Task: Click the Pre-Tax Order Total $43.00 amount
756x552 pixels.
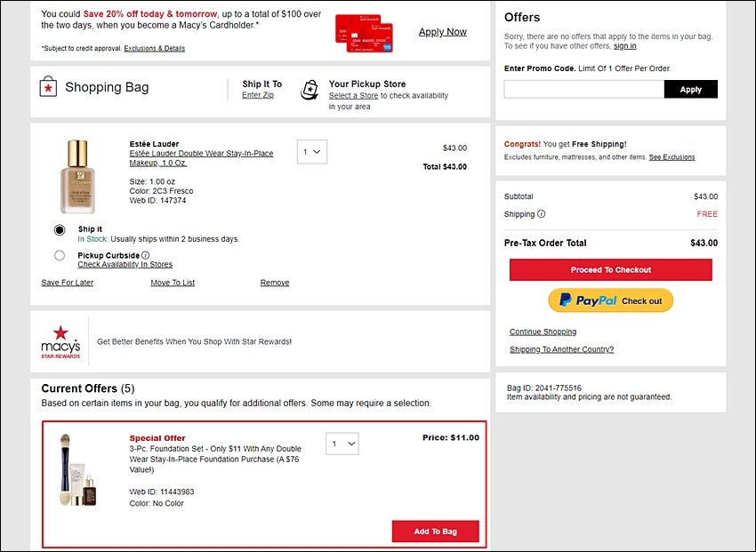Action: [x=704, y=243]
